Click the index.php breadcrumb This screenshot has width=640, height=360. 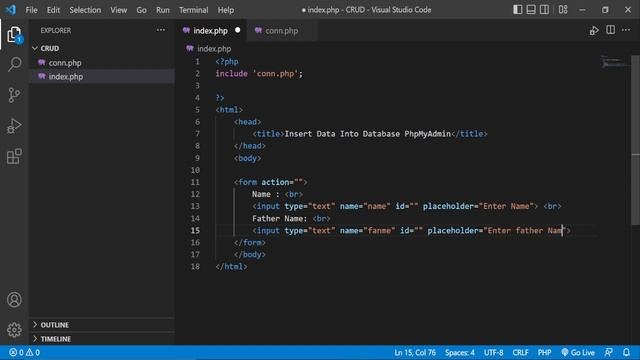(209, 49)
